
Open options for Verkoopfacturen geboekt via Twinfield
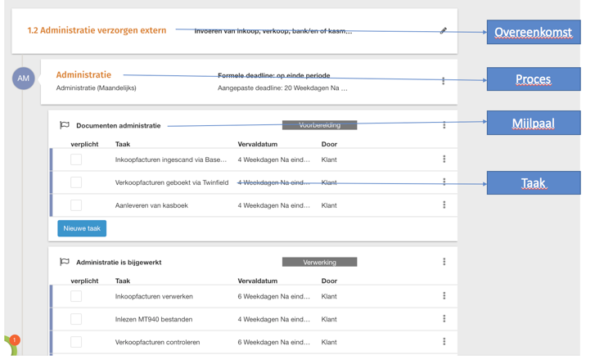click(x=444, y=182)
